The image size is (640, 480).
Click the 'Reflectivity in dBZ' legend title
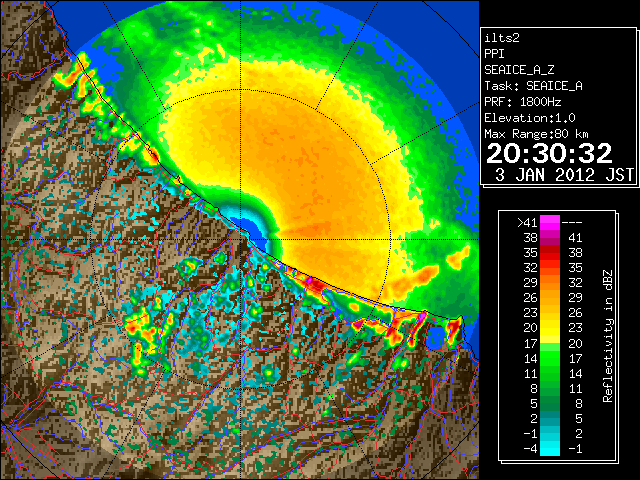(x=608, y=336)
